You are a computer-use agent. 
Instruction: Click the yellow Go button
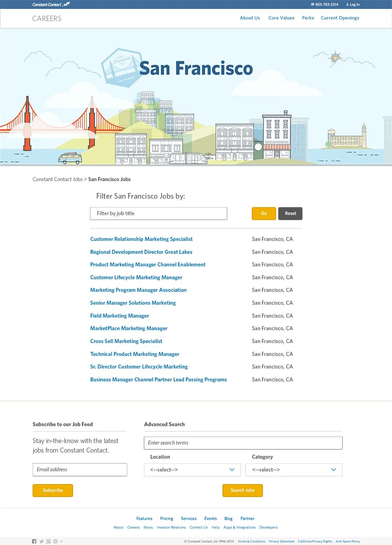[264, 213]
